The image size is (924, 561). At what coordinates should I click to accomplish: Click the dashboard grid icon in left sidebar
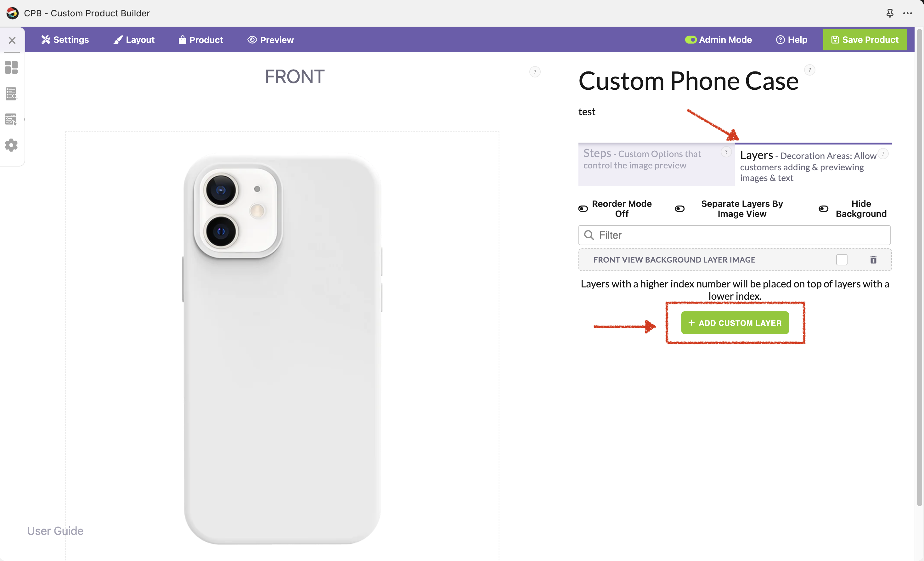point(11,67)
